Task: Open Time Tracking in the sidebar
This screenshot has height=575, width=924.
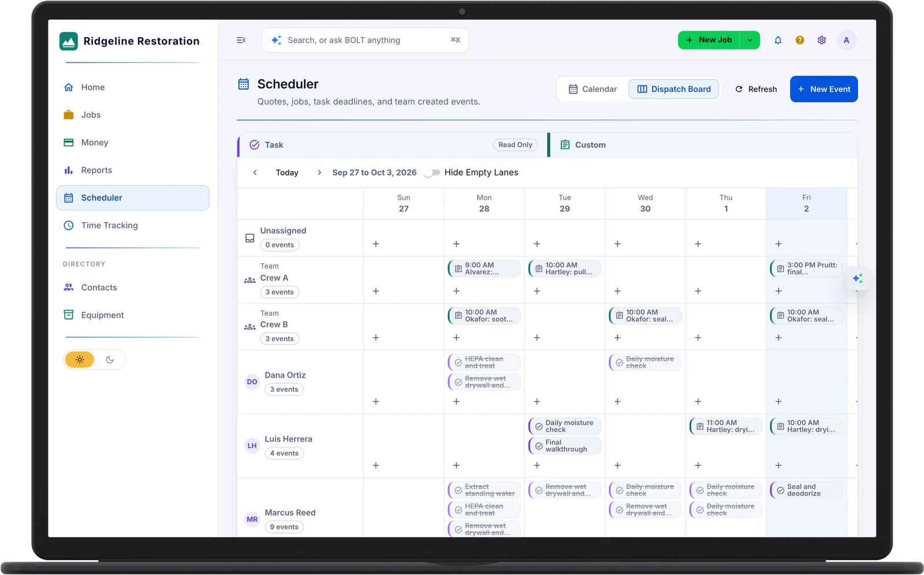Action: (133, 225)
